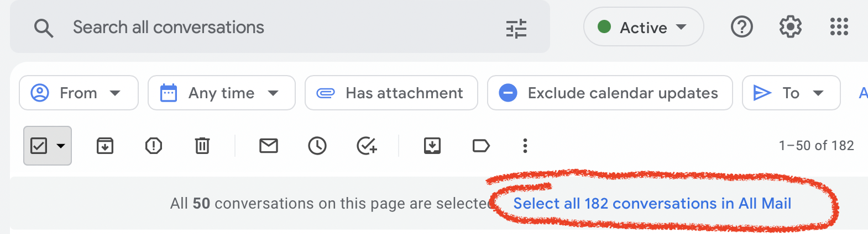Toggle the Exclude calendar updates filter

click(610, 93)
